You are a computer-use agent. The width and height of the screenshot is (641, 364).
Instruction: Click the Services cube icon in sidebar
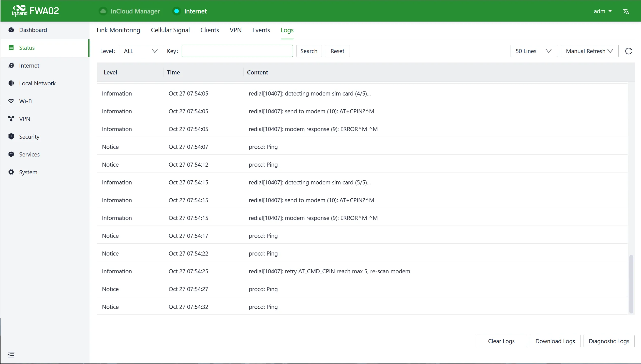[x=11, y=154]
